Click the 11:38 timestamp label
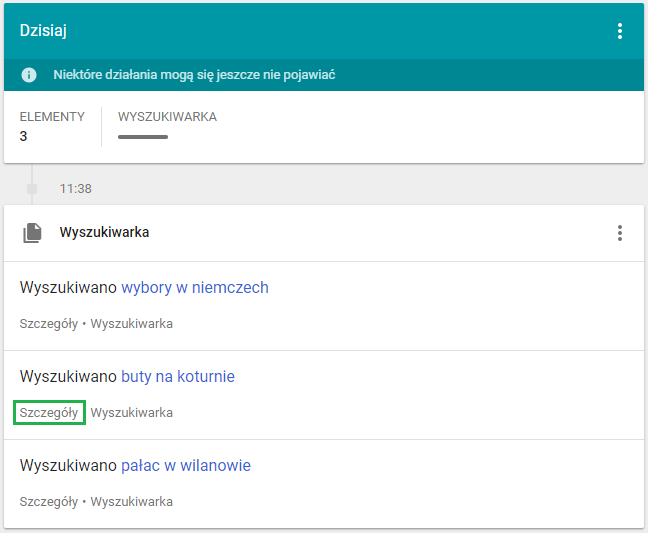This screenshot has height=533, width=648. (x=76, y=188)
